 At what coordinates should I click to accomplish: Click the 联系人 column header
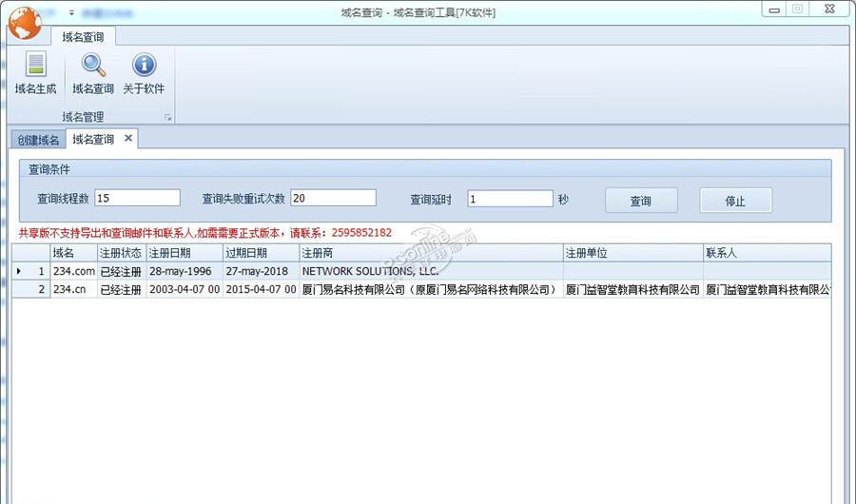(768, 253)
